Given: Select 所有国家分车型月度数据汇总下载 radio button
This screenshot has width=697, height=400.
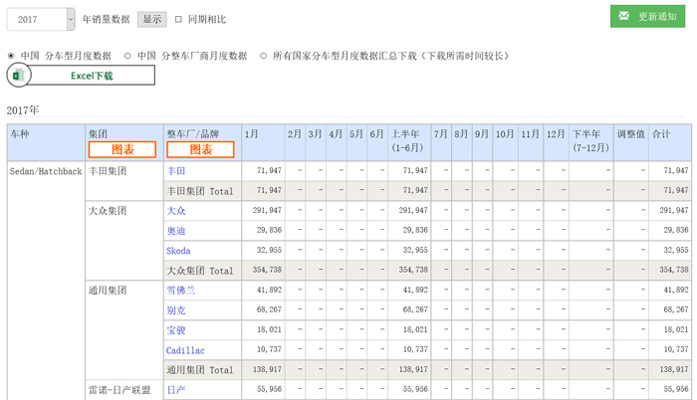Looking at the screenshot, I should tap(263, 56).
